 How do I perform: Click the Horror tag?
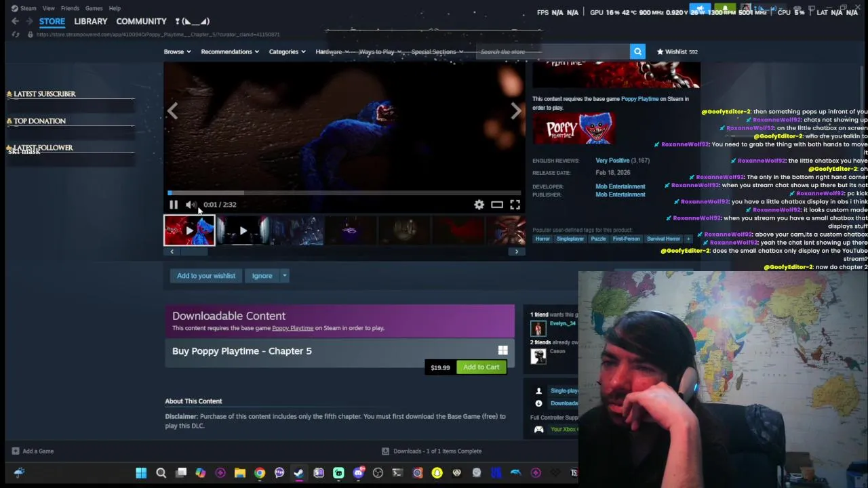[542, 239]
